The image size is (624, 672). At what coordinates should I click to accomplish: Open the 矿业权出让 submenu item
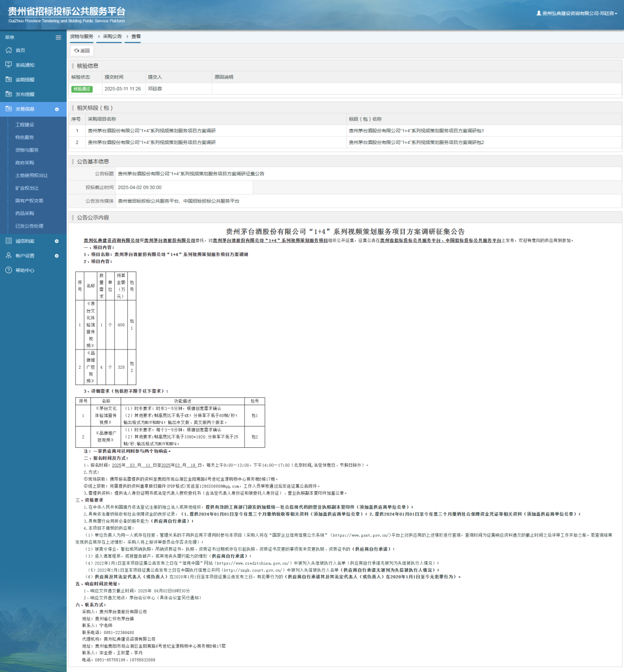(27, 188)
